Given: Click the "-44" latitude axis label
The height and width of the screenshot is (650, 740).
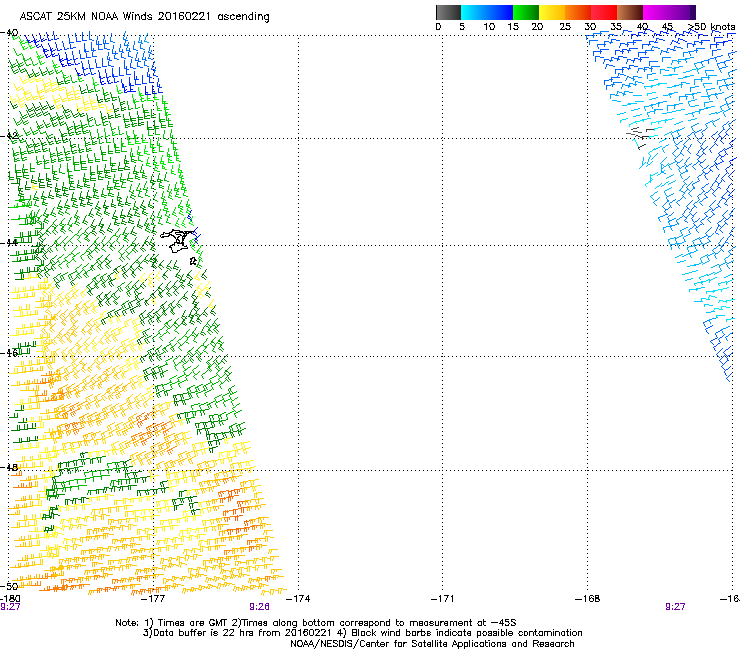Looking at the screenshot, I should 9,243.
